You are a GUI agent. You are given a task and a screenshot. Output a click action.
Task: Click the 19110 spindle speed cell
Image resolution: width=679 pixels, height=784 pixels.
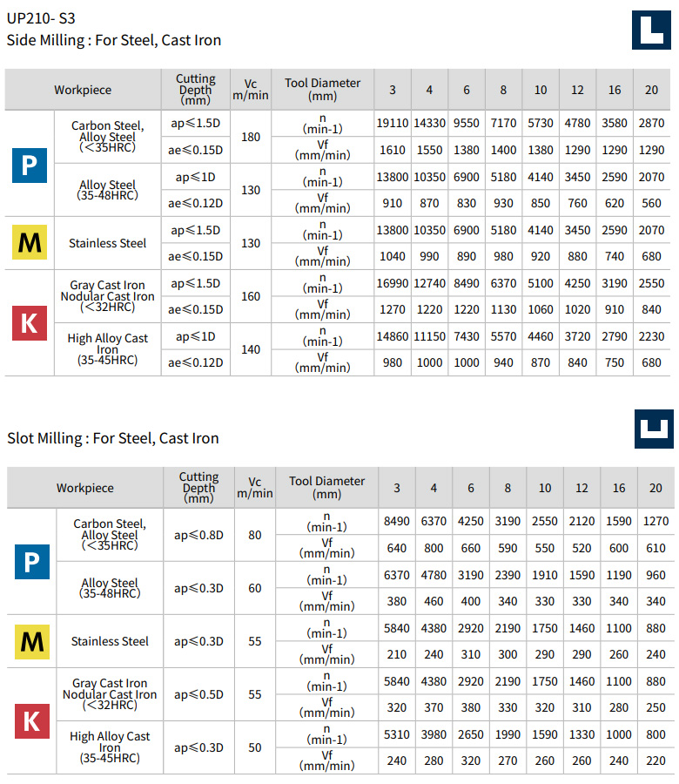point(392,124)
